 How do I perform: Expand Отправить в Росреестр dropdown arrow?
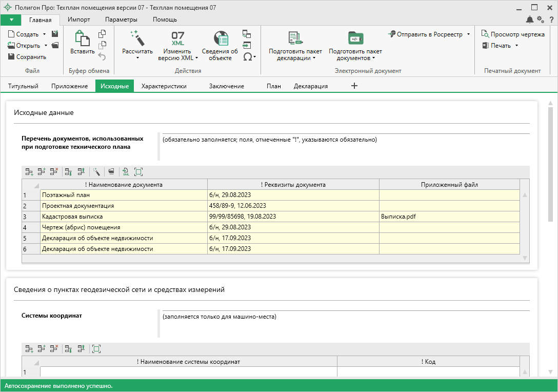[x=468, y=34]
